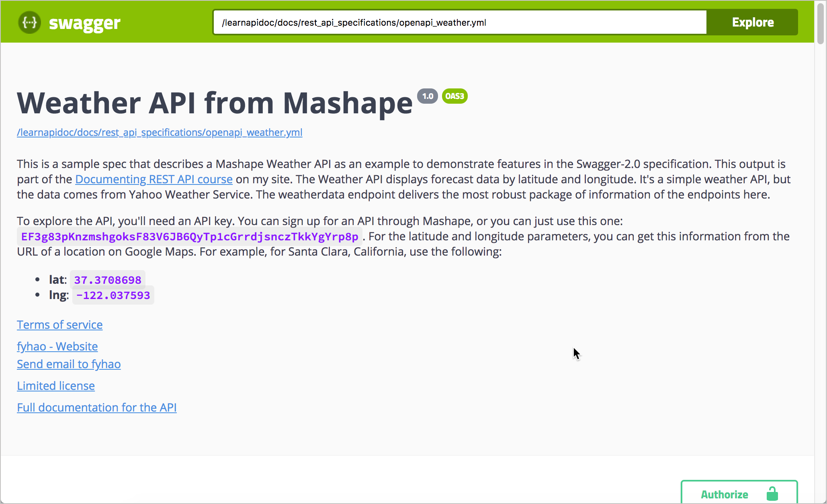Click Send email to fyhao
This screenshot has width=827, height=504.
pyautogui.click(x=69, y=364)
